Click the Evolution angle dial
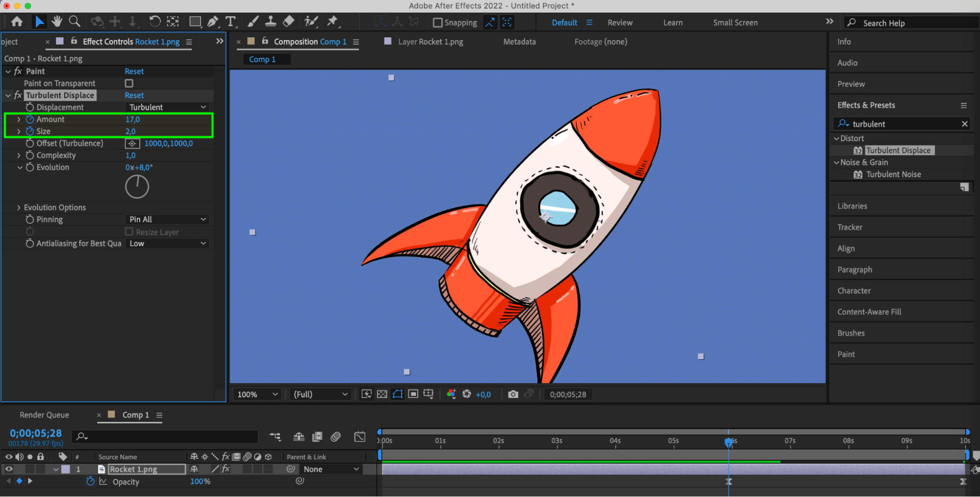This screenshot has width=980, height=497. pyautogui.click(x=137, y=187)
